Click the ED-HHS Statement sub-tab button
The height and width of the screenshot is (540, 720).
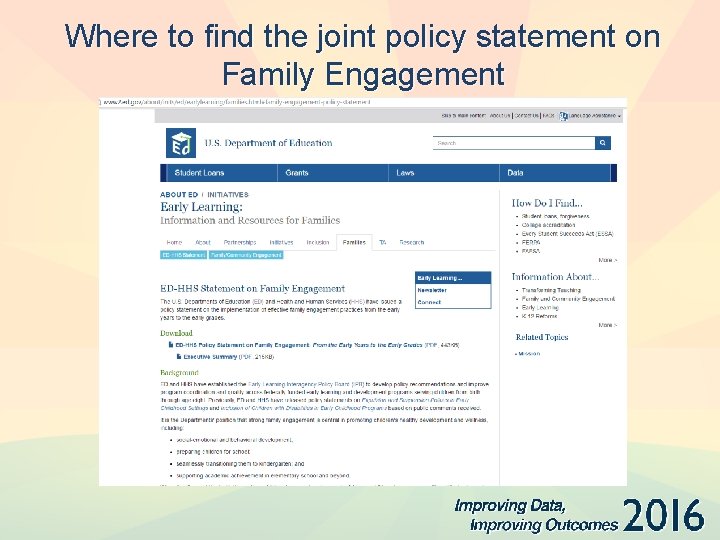183,255
